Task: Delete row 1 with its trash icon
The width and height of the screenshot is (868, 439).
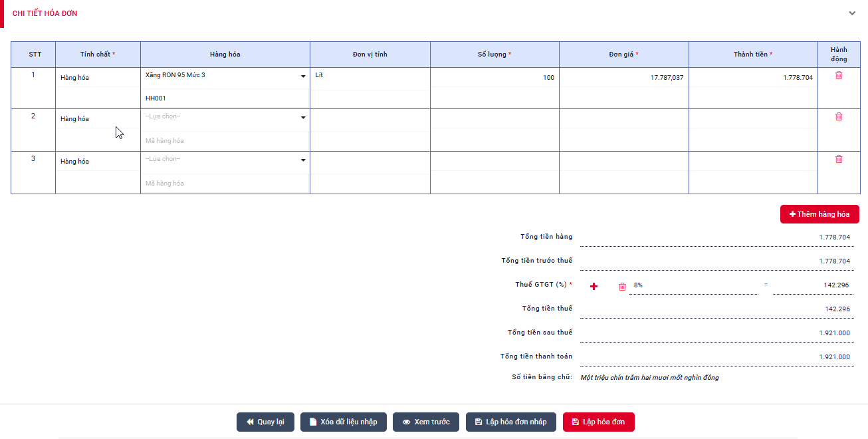Action: (839, 76)
